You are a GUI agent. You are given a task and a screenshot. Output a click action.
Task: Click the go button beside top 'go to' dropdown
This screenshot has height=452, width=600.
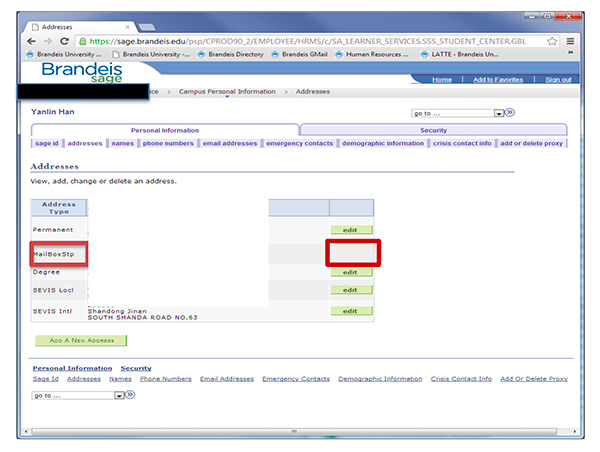(509, 113)
